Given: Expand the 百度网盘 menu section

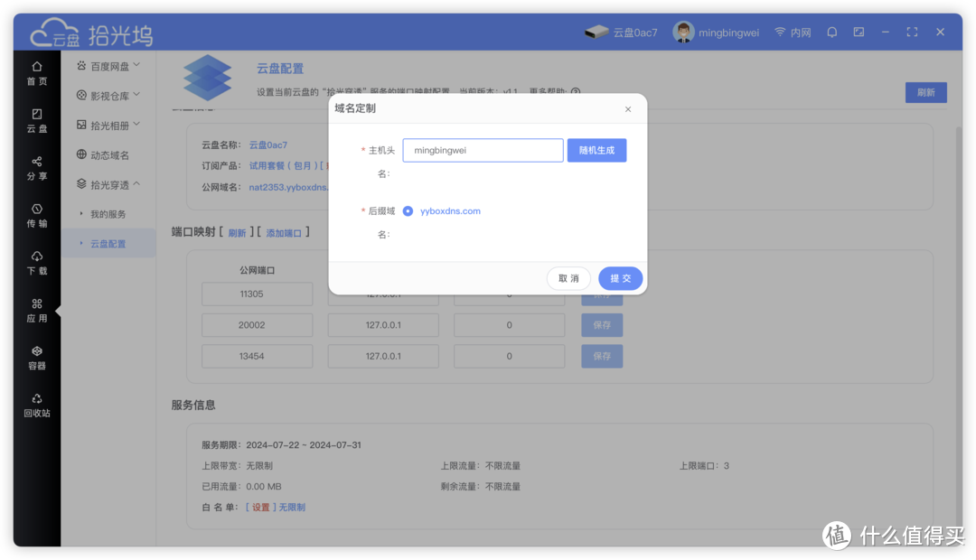Looking at the screenshot, I should point(108,65).
